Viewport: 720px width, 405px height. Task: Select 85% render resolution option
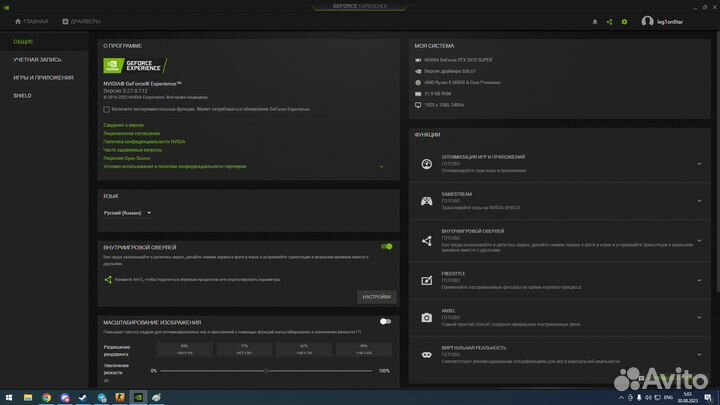[x=185, y=349]
